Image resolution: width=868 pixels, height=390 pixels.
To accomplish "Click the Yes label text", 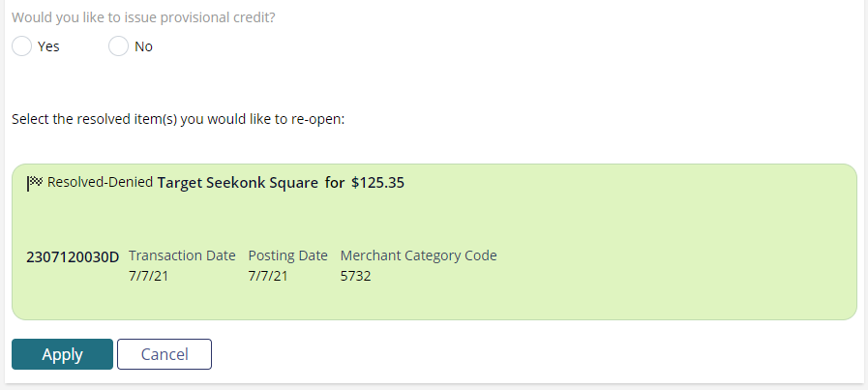I will pos(48,46).
